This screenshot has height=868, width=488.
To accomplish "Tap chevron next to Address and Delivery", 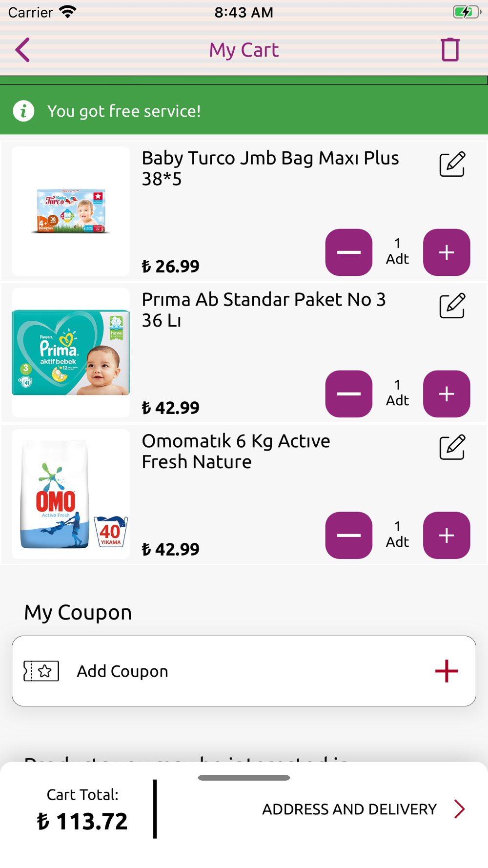I will point(459,809).
